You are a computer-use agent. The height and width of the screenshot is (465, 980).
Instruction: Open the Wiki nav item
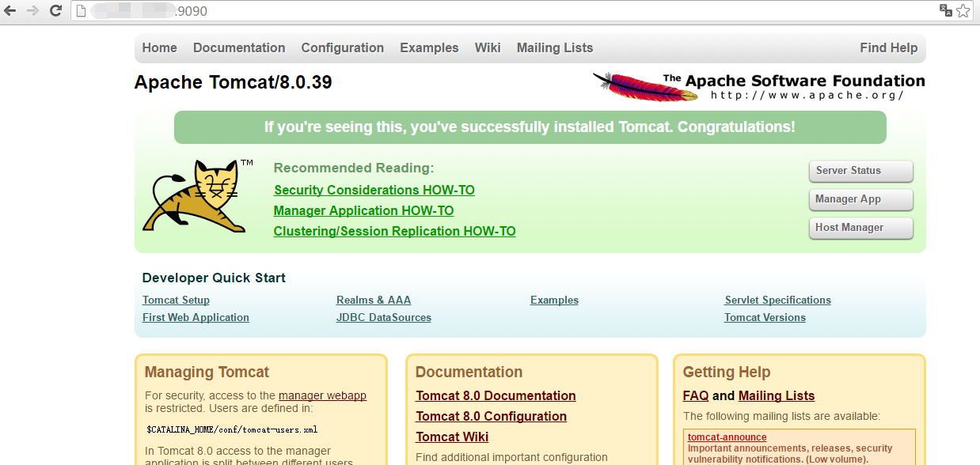488,47
